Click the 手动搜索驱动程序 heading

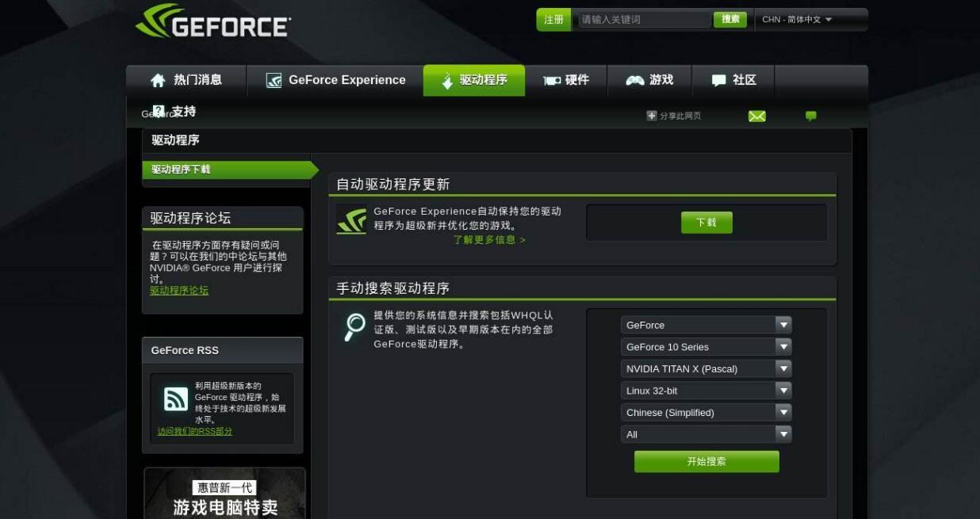click(x=393, y=288)
